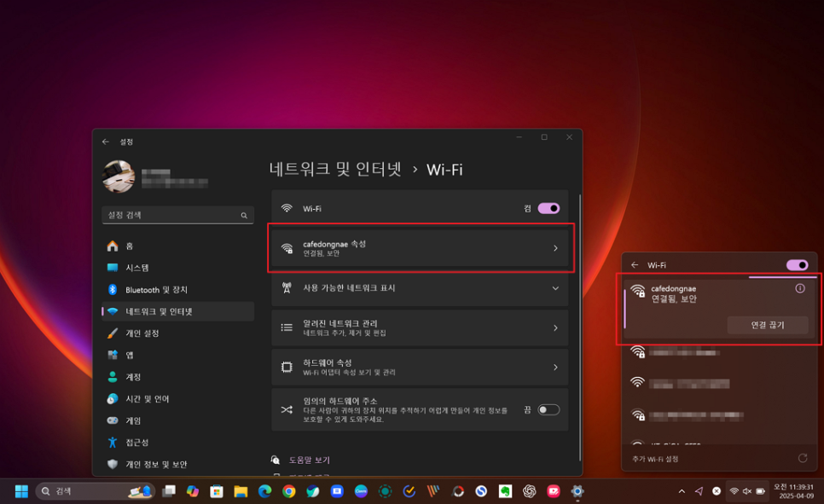Click the battery tray icon
The image size is (824, 504).
click(760, 491)
